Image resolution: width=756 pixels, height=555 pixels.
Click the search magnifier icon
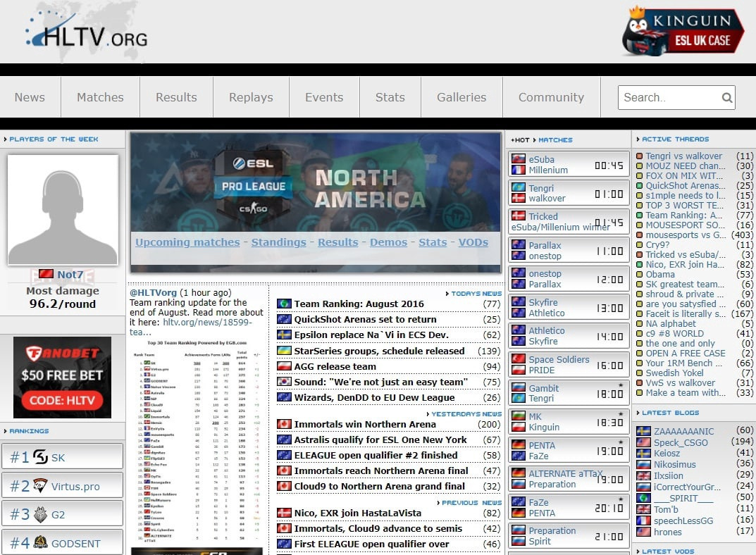(726, 98)
